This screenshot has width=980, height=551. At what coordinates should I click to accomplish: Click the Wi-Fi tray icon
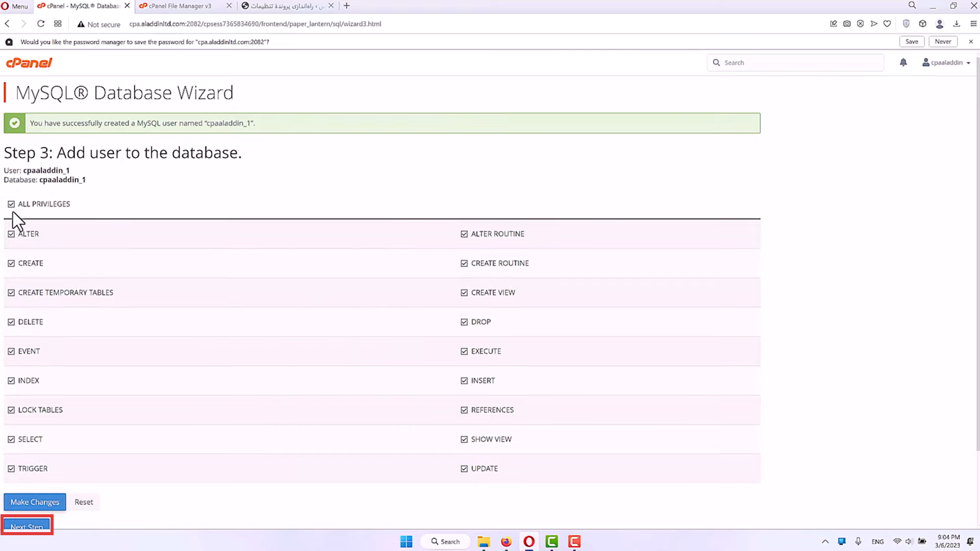point(897,541)
